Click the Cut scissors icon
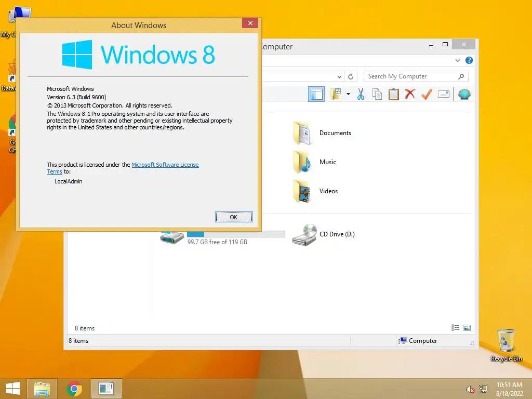532x399 pixels. tap(361, 94)
